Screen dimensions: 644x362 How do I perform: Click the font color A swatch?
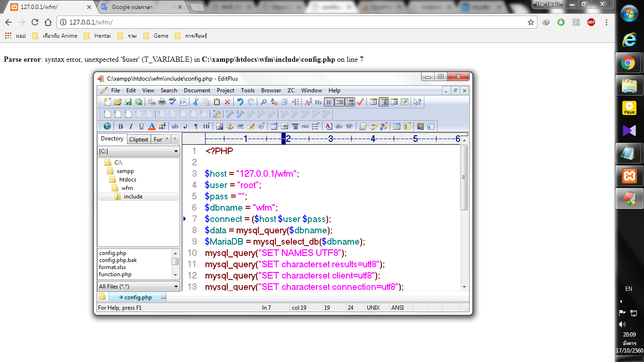pyautogui.click(x=152, y=126)
